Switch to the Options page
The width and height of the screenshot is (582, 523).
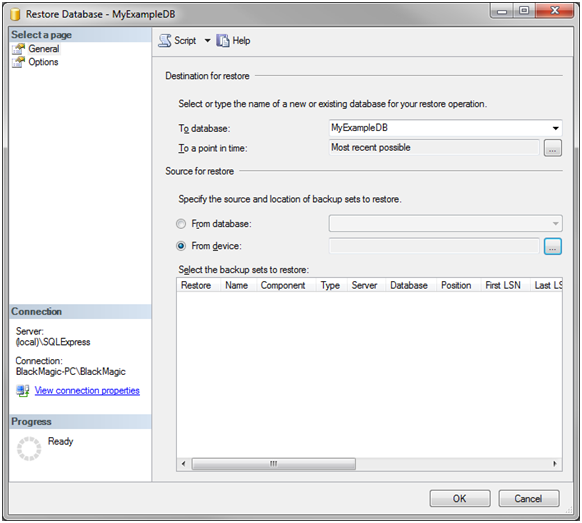click(43, 62)
